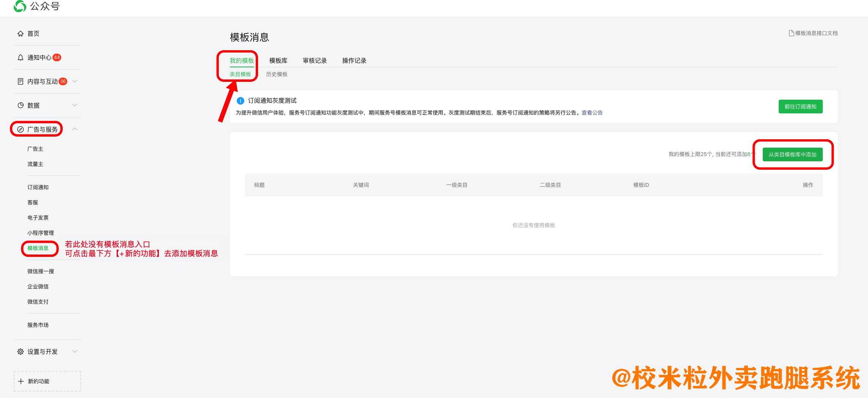Open 设置与开发 via the gear icon
868x398 pixels.
(21, 351)
